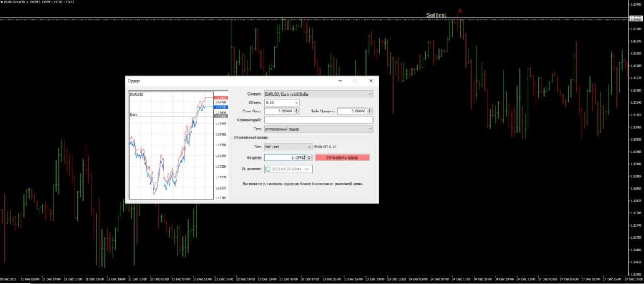This screenshot has height=284, width=644.
Task: Click the Entry level label in the tick chart
Action: (133, 114)
